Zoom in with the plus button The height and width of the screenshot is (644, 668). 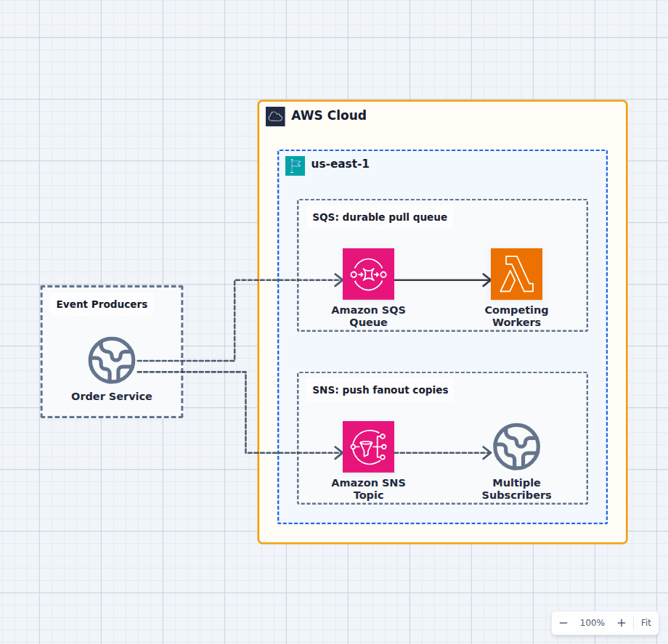tap(621, 623)
